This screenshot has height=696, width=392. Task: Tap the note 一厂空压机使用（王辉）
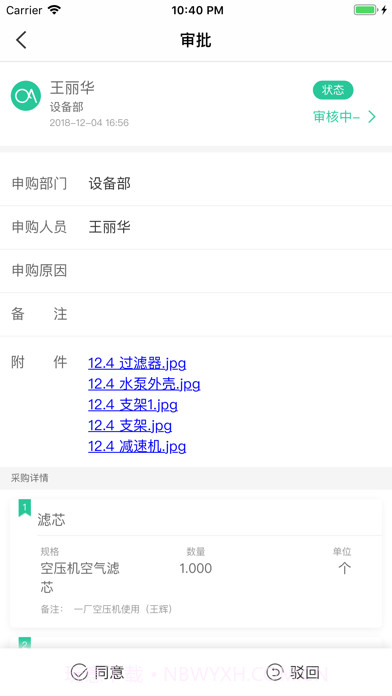pos(123,609)
